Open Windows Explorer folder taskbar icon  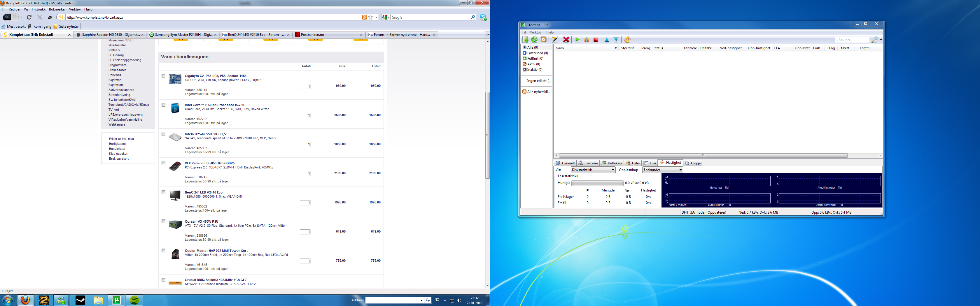[x=98, y=300]
